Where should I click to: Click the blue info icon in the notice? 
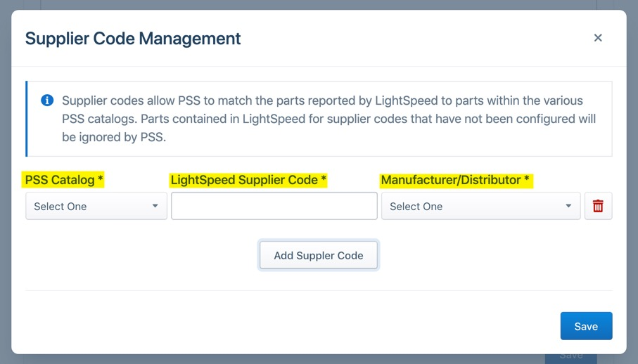(x=47, y=100)
